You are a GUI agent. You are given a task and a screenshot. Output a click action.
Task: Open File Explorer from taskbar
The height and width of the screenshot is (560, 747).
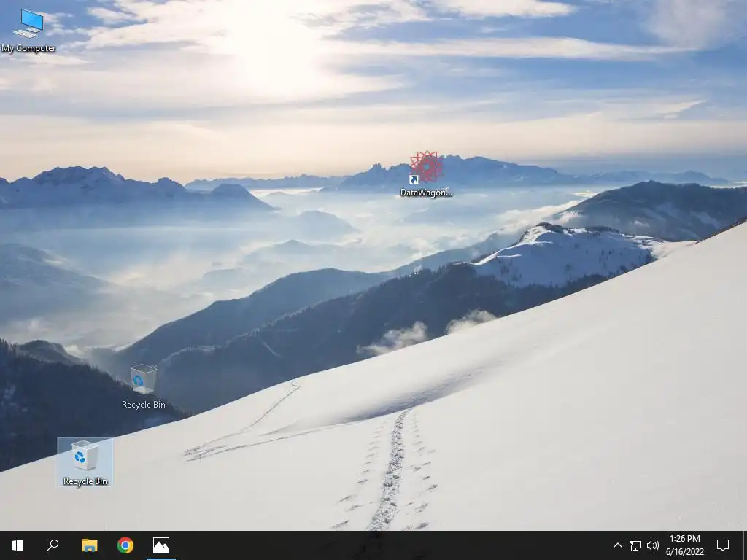coord(89,545)
